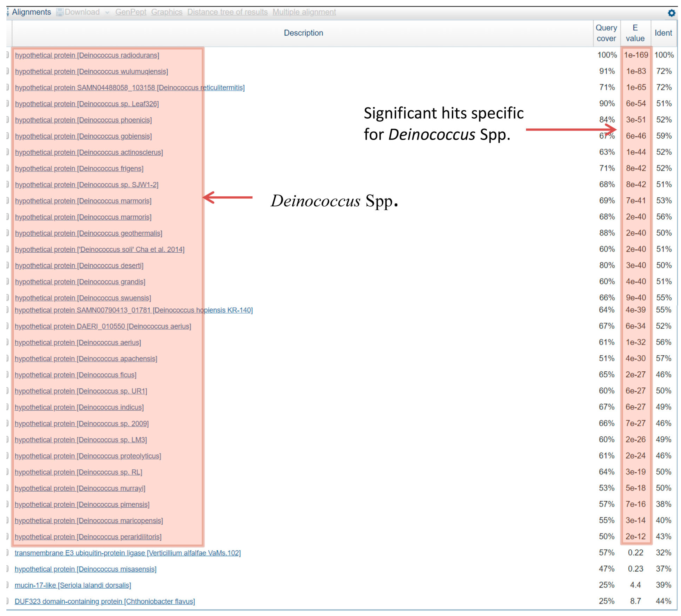The image size is (681, 616).
Task: Sort by Description column header
Action: pos(303,33)
